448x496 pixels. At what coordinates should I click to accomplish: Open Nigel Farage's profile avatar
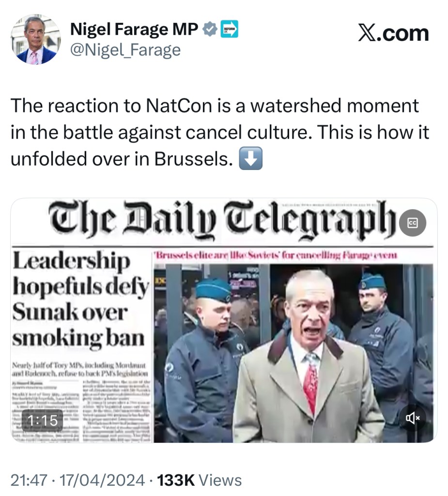click(x=36, y=40)
